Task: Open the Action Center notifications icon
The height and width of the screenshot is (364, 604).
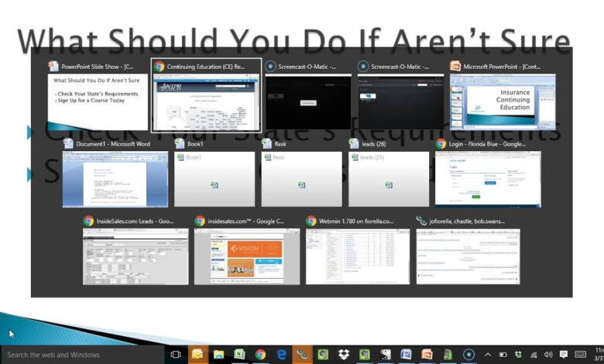Action: point(564,355)
